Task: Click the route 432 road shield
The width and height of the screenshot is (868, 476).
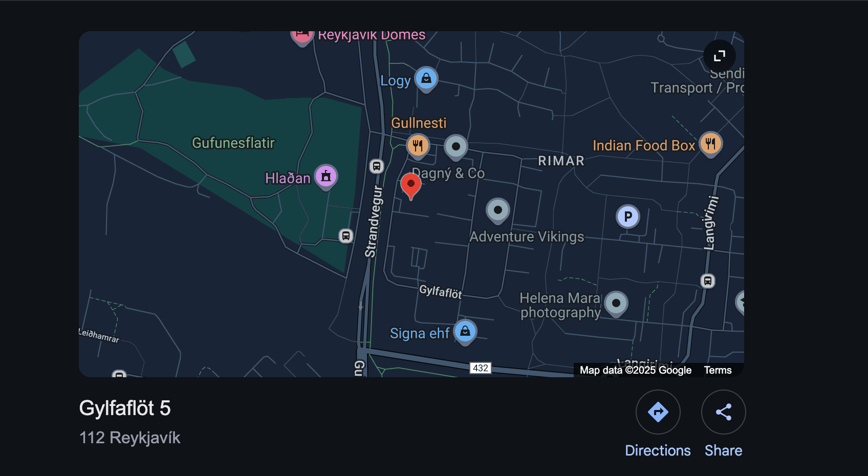Action: [x=481, y=368]
